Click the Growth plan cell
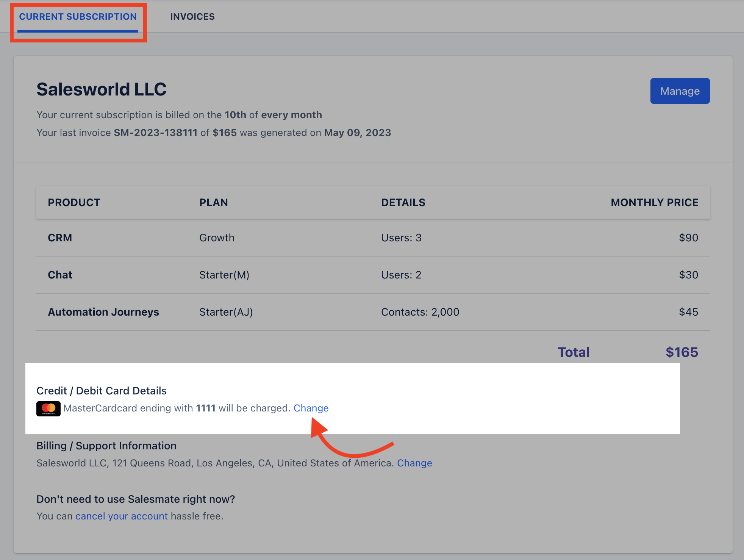This screenshot has width=744, height=560. (217, 238)
